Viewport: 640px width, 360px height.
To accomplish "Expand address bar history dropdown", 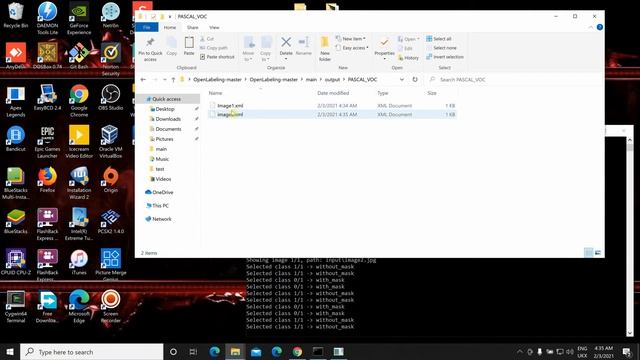I will 402,80.
